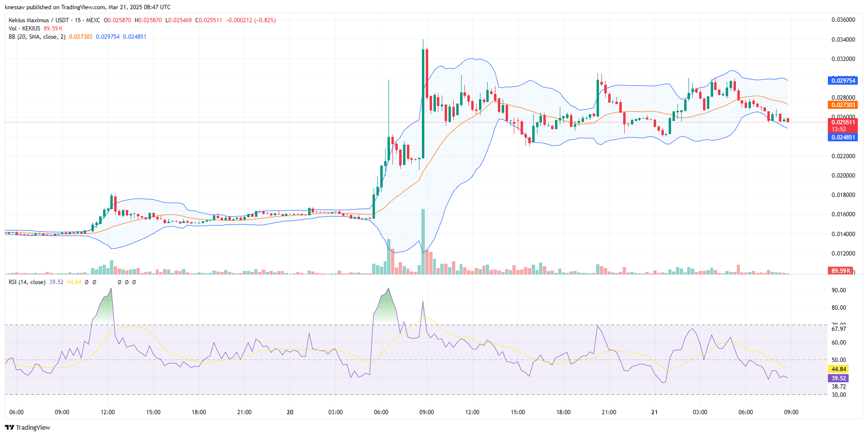Click the purple RSI value 39.52 in legend
The height and width of the screenshot is (436, 868).
[56, 282]
